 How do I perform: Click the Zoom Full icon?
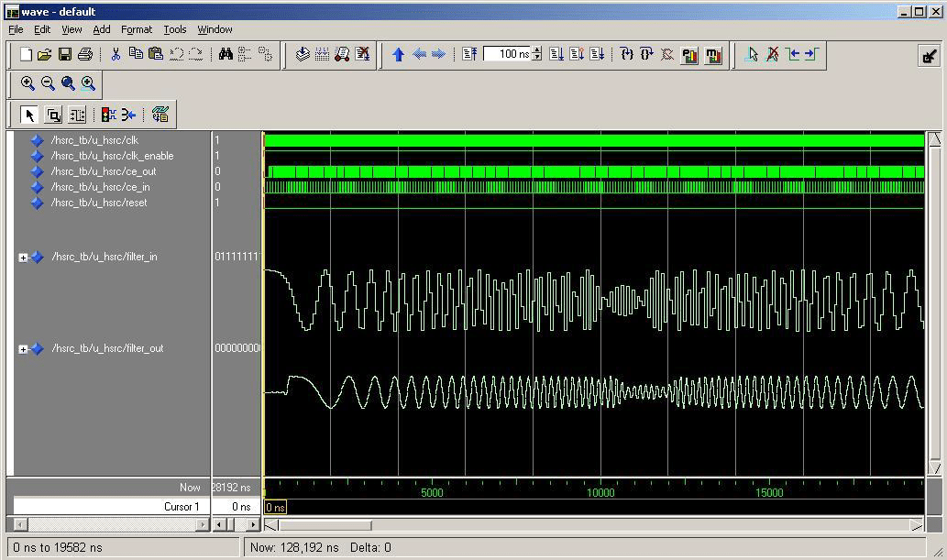(68, 83)
